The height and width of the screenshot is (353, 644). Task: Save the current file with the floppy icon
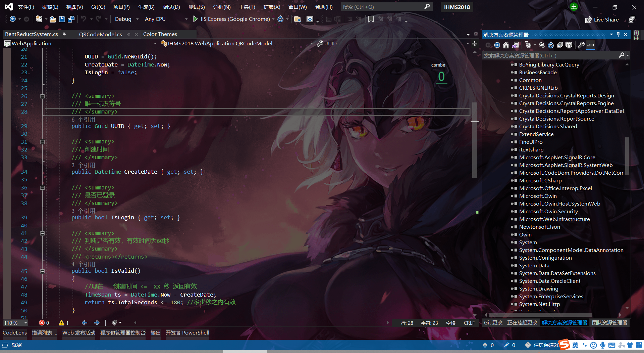click(x=62, y=19)
